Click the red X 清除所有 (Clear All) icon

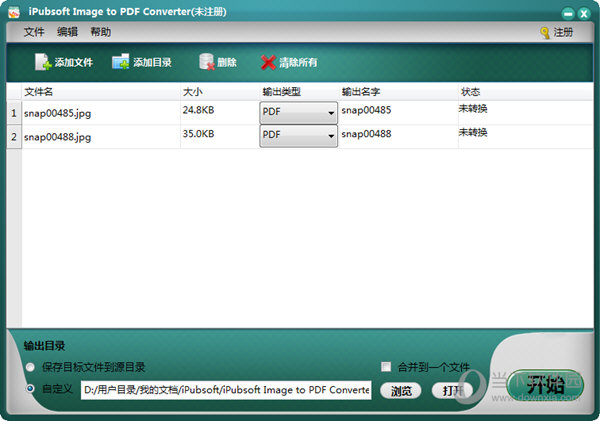[x=268, y=62]
